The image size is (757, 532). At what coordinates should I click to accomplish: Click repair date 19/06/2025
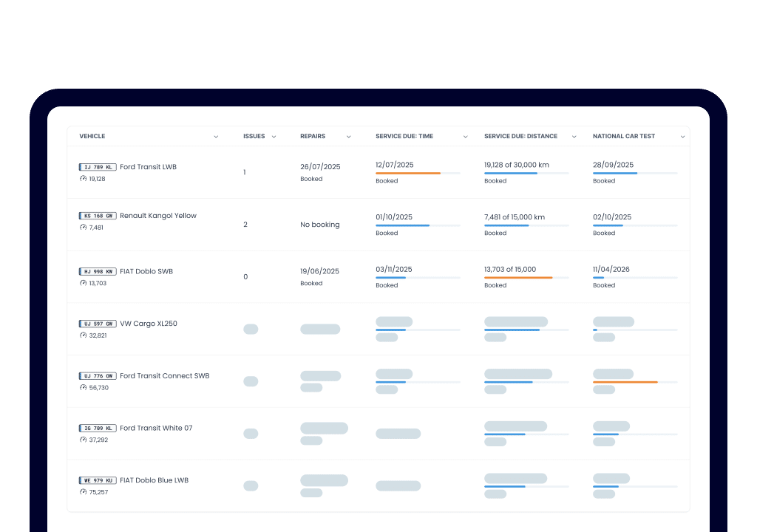point(319,271)
